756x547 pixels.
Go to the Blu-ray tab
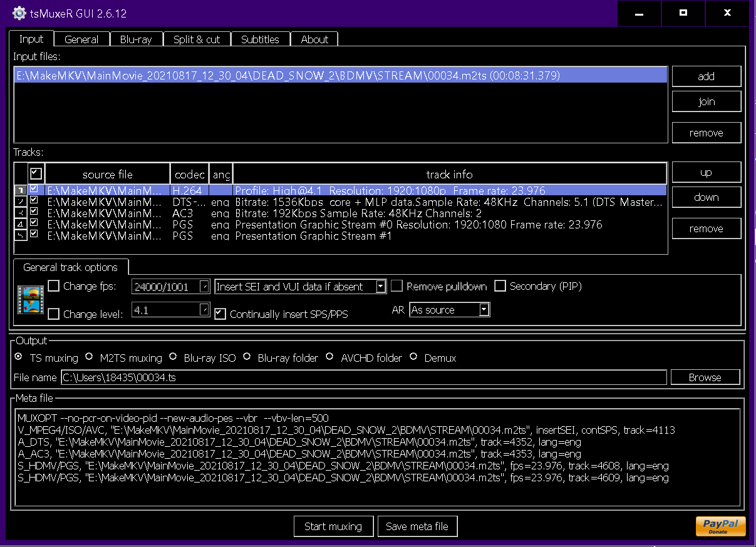[x=136, y=39]
